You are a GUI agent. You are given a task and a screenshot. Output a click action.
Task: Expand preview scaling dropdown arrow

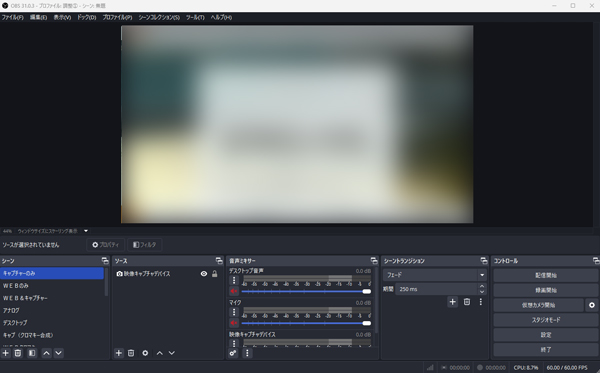click(x=86, y=231)
